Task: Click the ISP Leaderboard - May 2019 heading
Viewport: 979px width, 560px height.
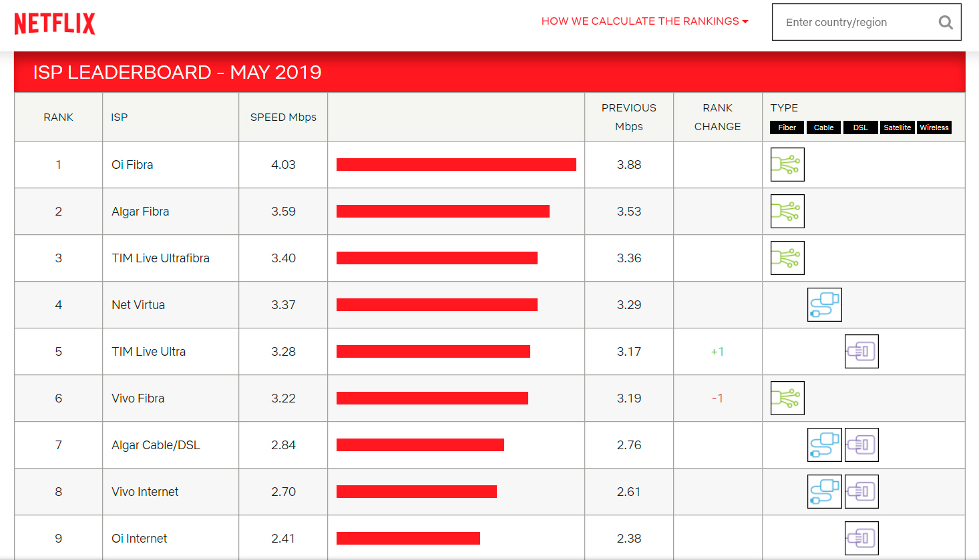Action: click(177, 72)
